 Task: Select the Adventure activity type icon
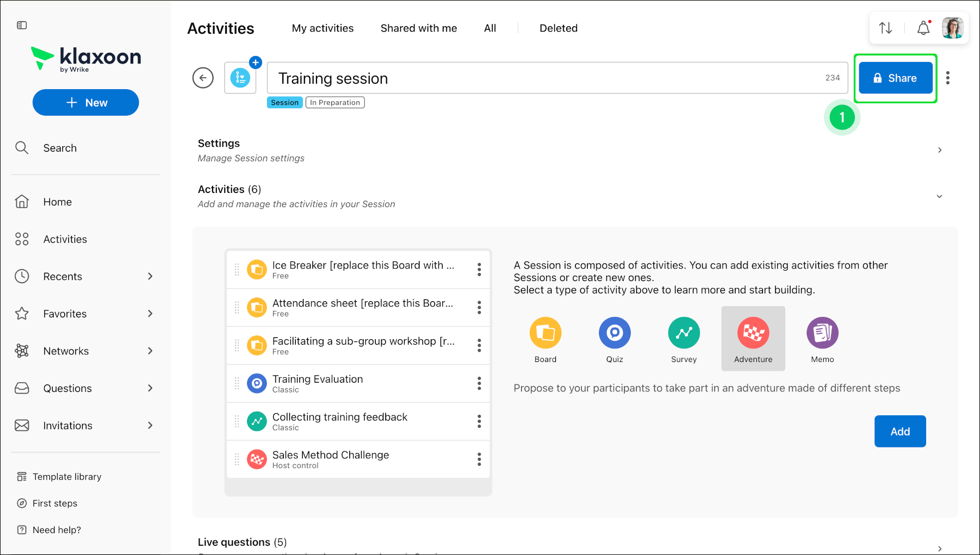(753, 333)
